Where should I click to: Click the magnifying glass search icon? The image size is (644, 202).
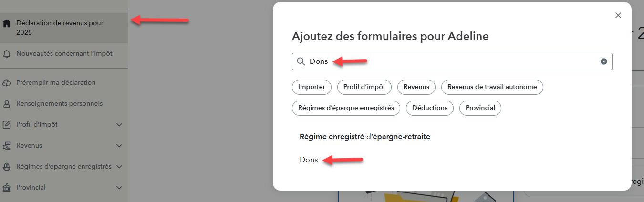tap(301, 61)
